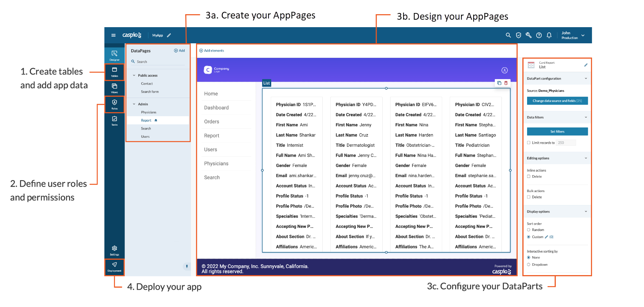644x307 pixels.
Task: Collapse DataPart configuration section
Action: (586, 78)
